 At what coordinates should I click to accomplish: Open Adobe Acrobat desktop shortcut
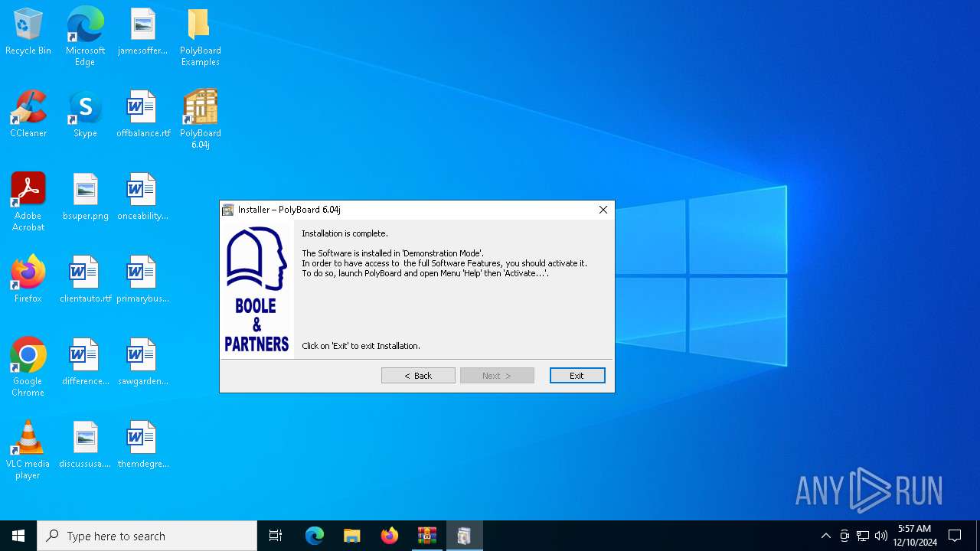pyautogui.click(x=28, y=201)
